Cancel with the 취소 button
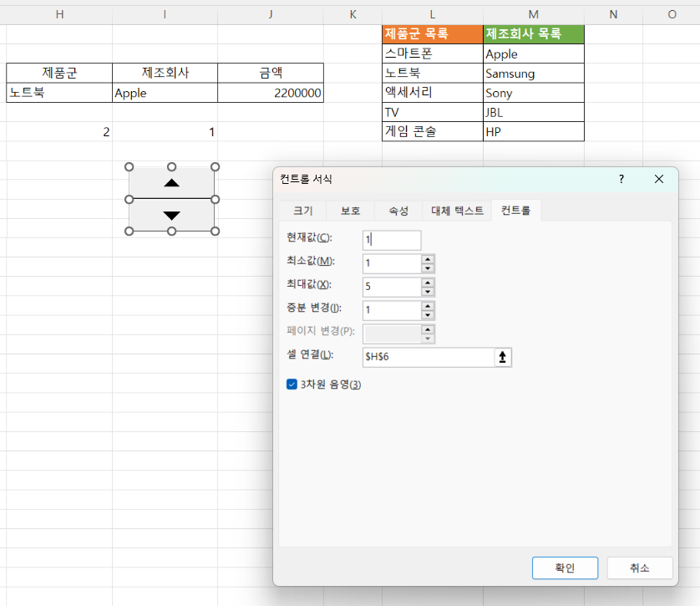 click(639, 568)
